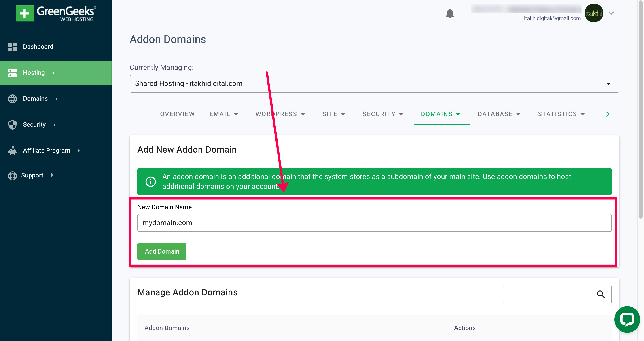This screenshot has width=644, height=341.
Task: Click the info icon in the green banner
Action: [x=151, y=182]
